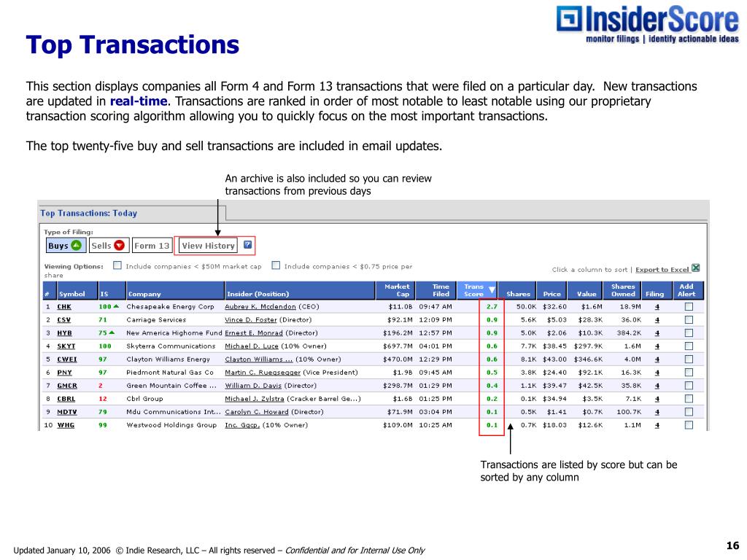
Task: Check Add Alert box for GMCR
Action: coord(689,386)
